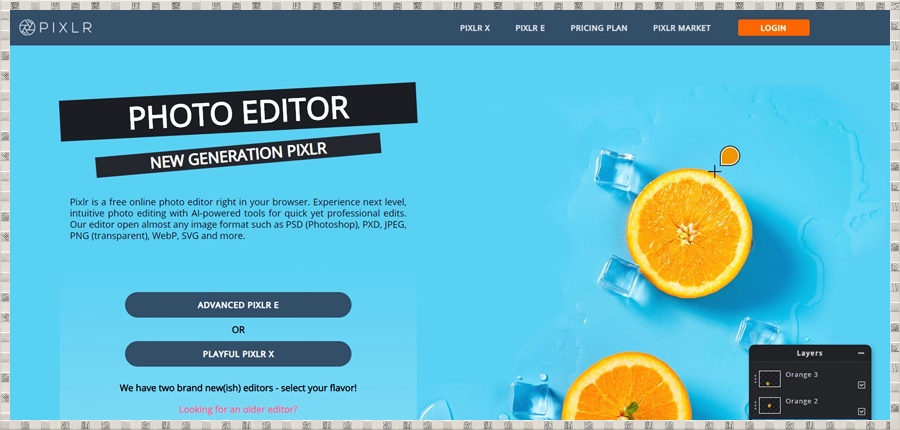Select the Orange 3 layer thumbnail
The height and width of the screenshot is (430, 900).
coord(769,379)
